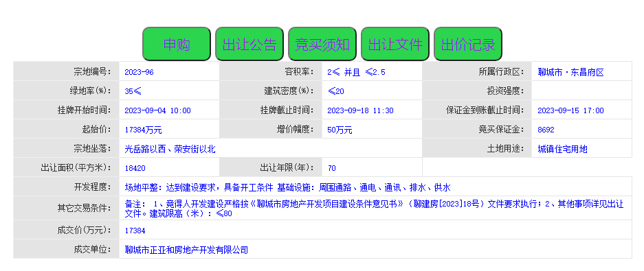Open the 出让文件 documents button
This screenshot has height=271, width=644.
point(395,45)
